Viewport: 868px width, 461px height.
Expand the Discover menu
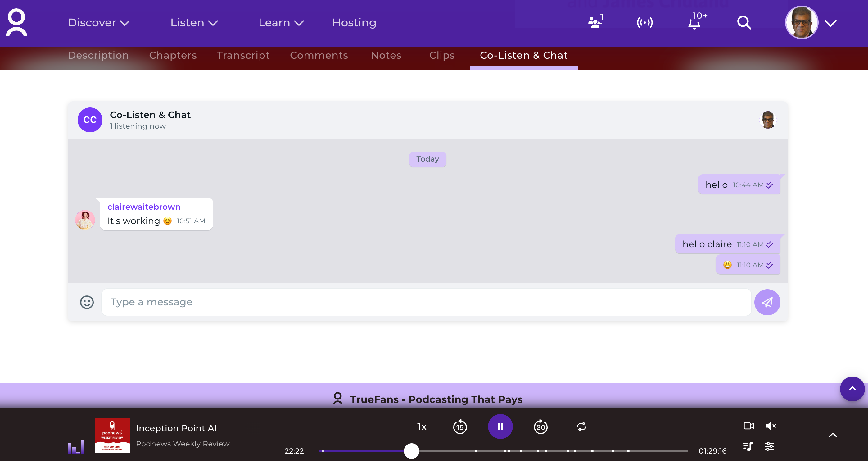[x=98, y=23]
